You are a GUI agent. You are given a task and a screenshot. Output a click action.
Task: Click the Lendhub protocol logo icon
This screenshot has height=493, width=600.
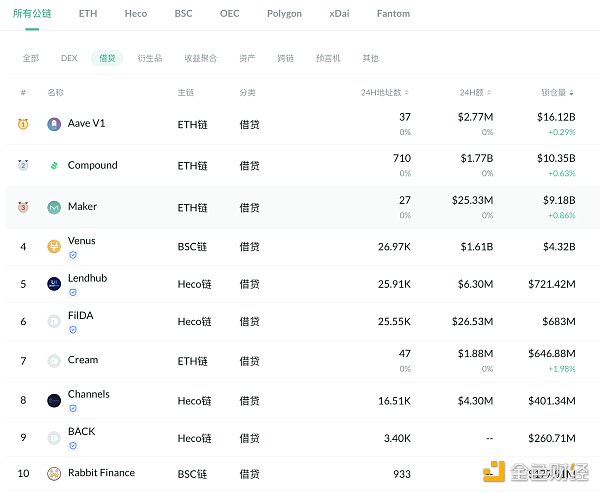click(x=54, y=284)
